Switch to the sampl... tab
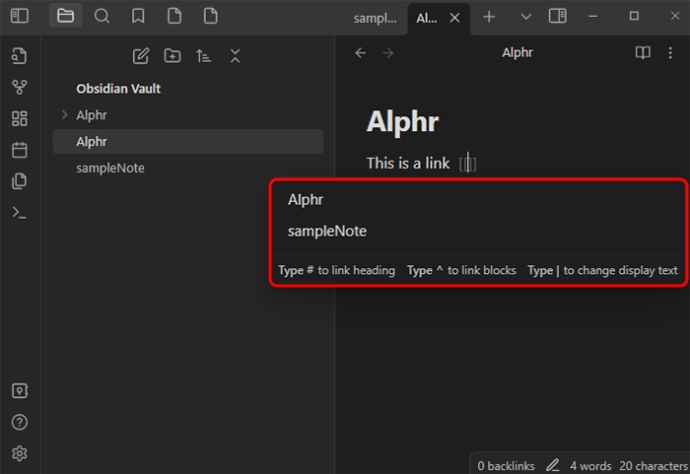Image resolution: width=690 pixels, height=474 pixels. coord(375,18)
